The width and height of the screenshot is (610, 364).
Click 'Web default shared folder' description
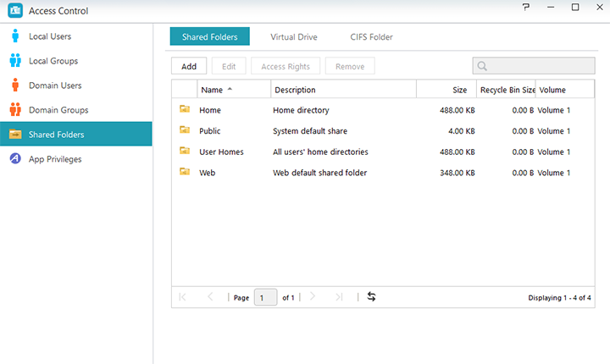(x=319, y=173)
